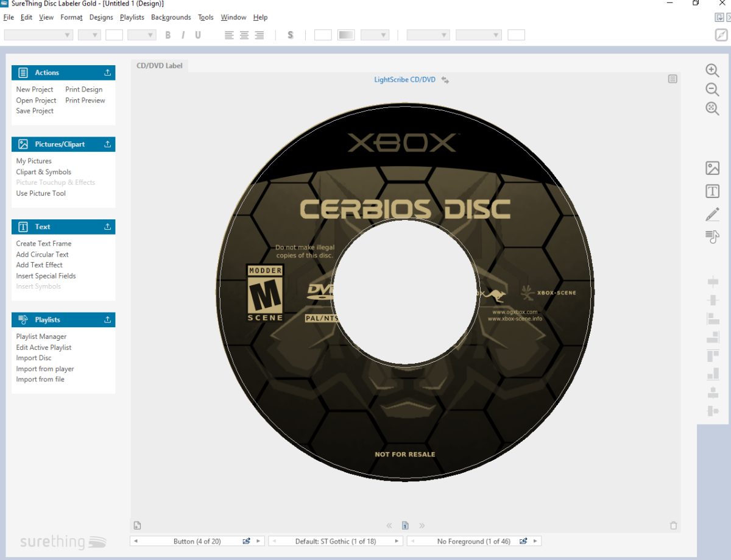Collapse the Pictures/Clipart panel using header arrow
The image size is (731, 560).
pos(108,144)
